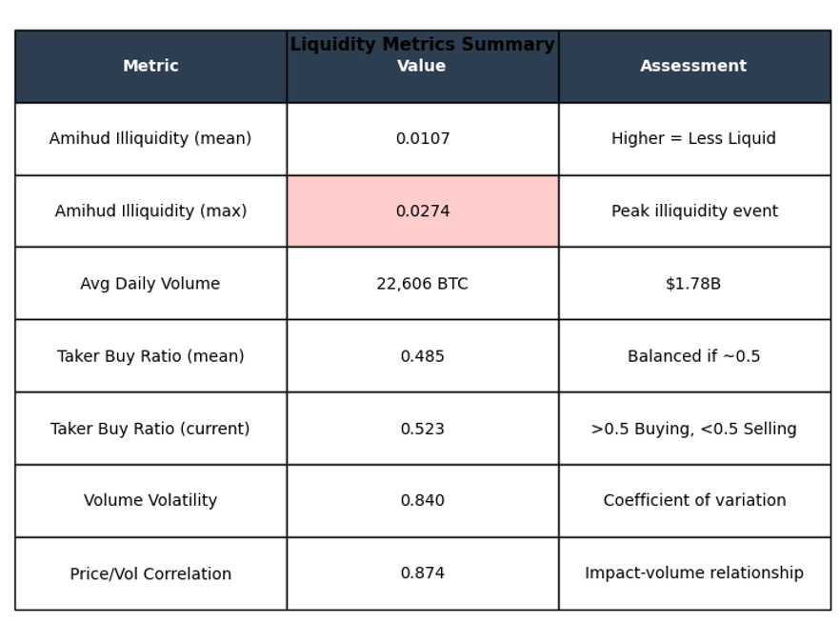Select the Coefficient of variation cell
This screenshot has height=622, width=840.
click(x=693, y=501)
